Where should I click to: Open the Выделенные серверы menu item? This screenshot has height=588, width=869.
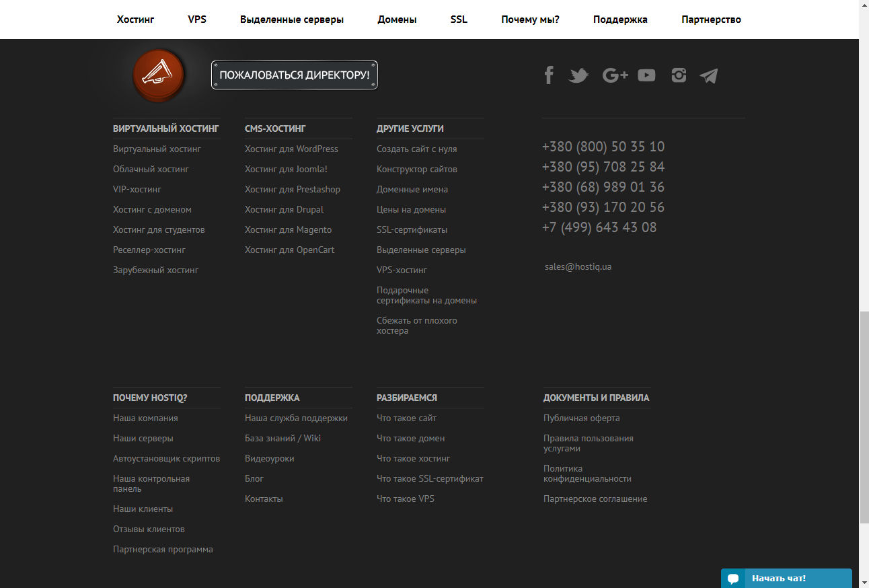click(292, 20)
